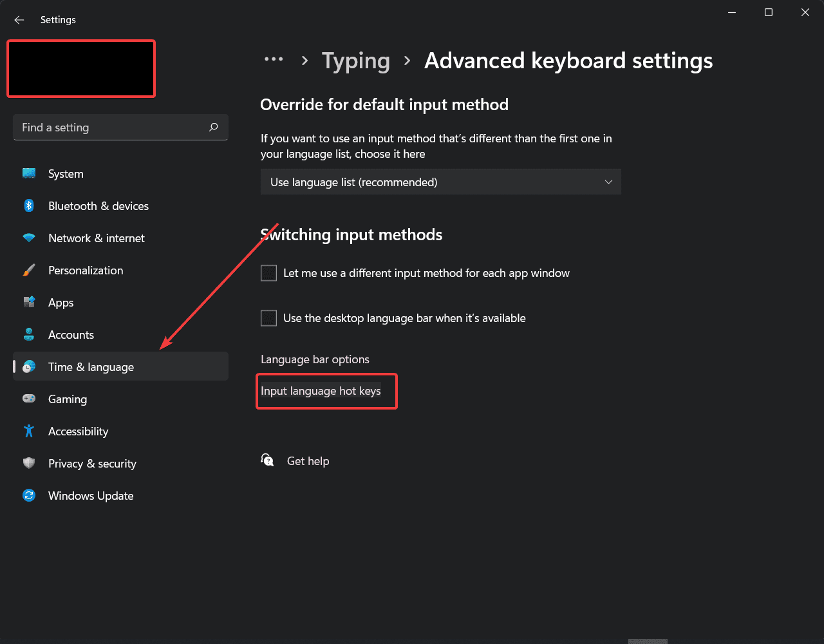The image size is (824, 644).
Task: Enable different input method for each app window
Action: (268, 272)
